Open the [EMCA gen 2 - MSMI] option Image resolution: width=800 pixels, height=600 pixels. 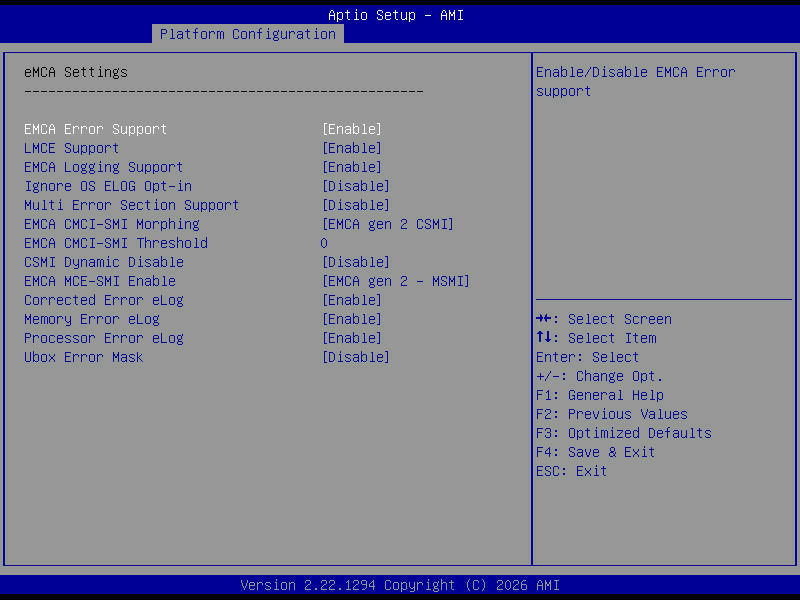click(396, 281)
